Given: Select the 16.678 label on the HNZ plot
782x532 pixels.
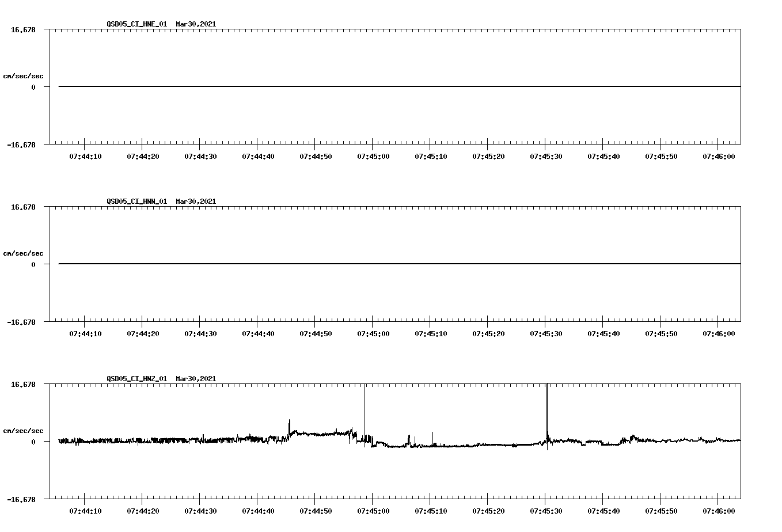Looking at the screenshot, I should (23, 383).
